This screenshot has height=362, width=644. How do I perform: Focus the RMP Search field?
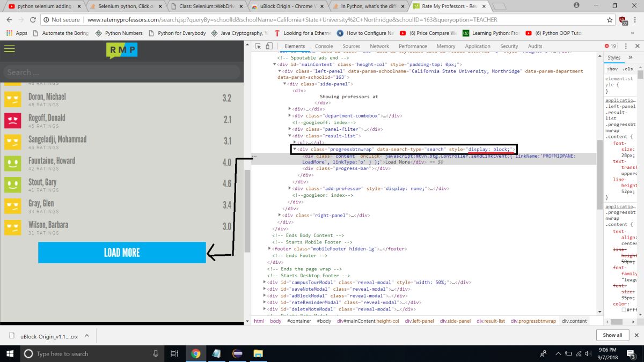pyautogui.click(x=122, y=72)
